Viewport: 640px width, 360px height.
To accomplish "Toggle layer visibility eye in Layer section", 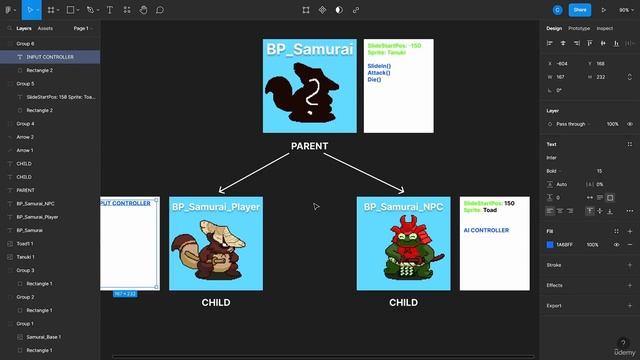I will coord(630,124).
